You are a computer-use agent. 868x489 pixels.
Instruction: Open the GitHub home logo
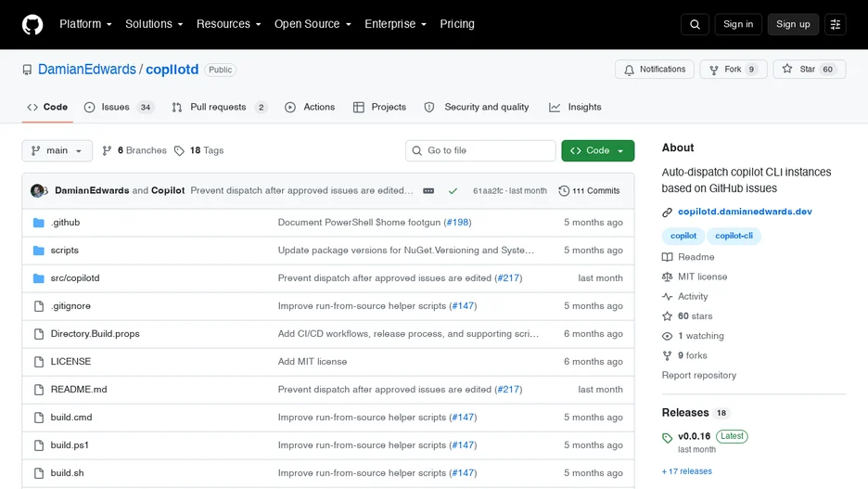pyautogui.click(x=32, y=24)
